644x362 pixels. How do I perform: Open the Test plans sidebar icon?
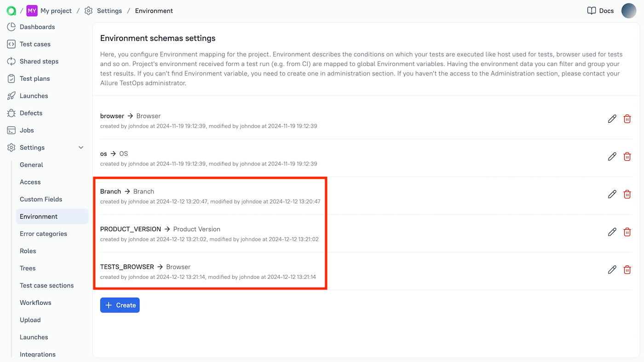tap(11, 78)
